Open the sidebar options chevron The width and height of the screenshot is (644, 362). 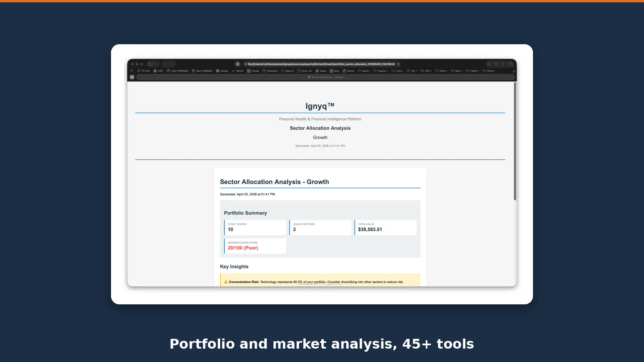156,64
